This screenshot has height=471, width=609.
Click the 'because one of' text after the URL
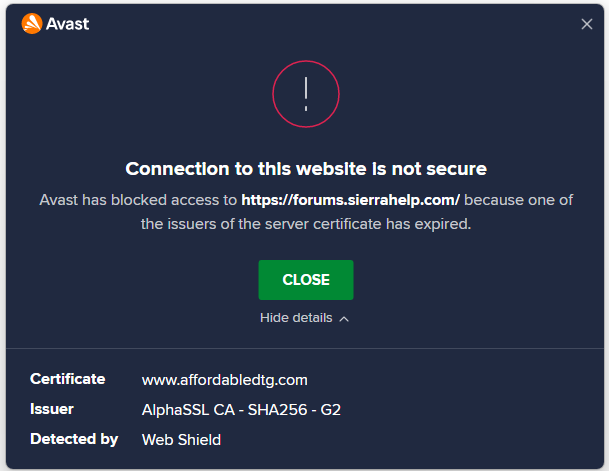click(519, 200)
